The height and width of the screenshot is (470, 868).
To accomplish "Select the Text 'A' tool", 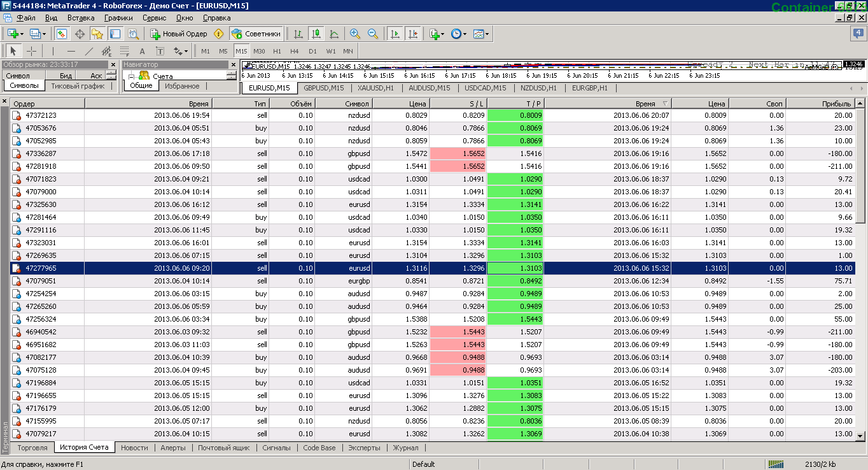I will 143,51.
